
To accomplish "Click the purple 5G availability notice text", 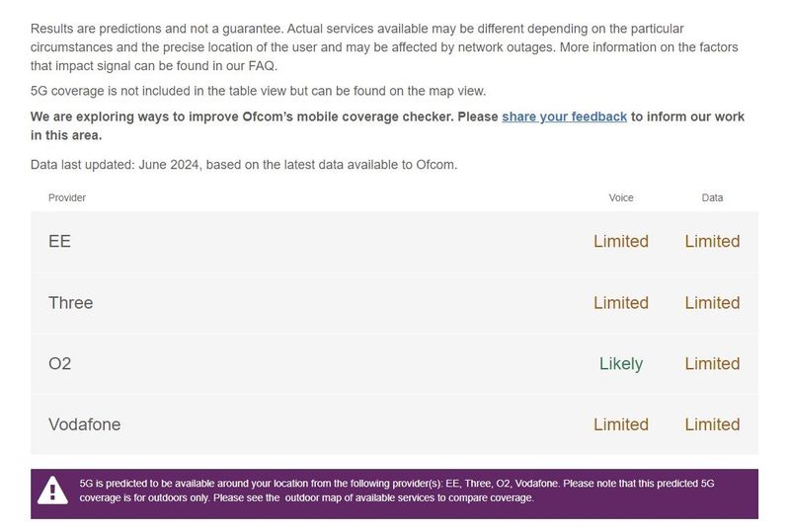I will [395, 492].
